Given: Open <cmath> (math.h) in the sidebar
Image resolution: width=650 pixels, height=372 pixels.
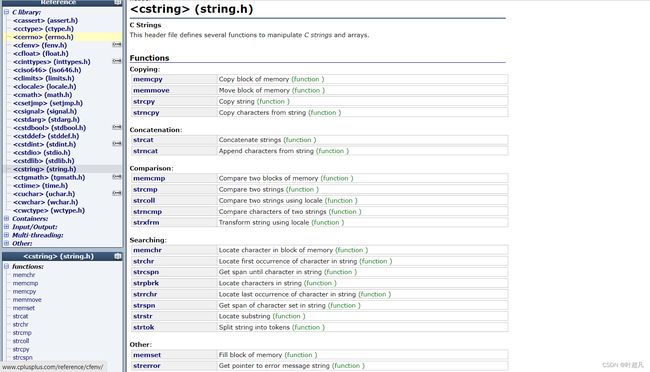Looking at the screenshot, I should (x=42, y=95).
